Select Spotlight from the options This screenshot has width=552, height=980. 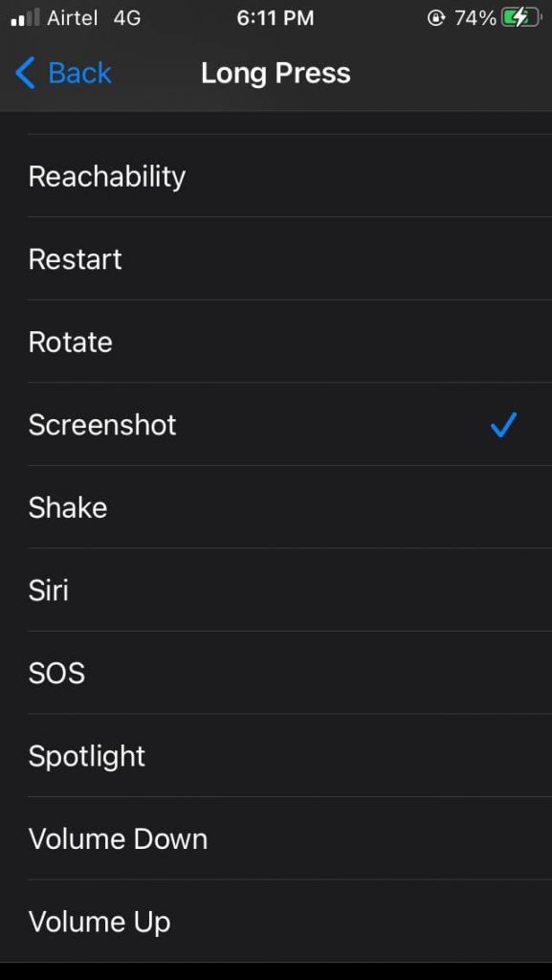pyautogui.click(x=86, y=756)
